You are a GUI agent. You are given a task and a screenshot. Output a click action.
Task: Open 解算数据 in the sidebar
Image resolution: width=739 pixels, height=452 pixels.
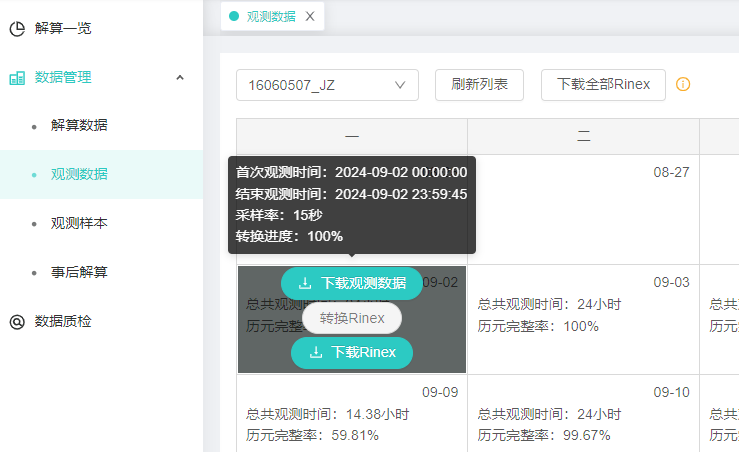click(79, 125)
